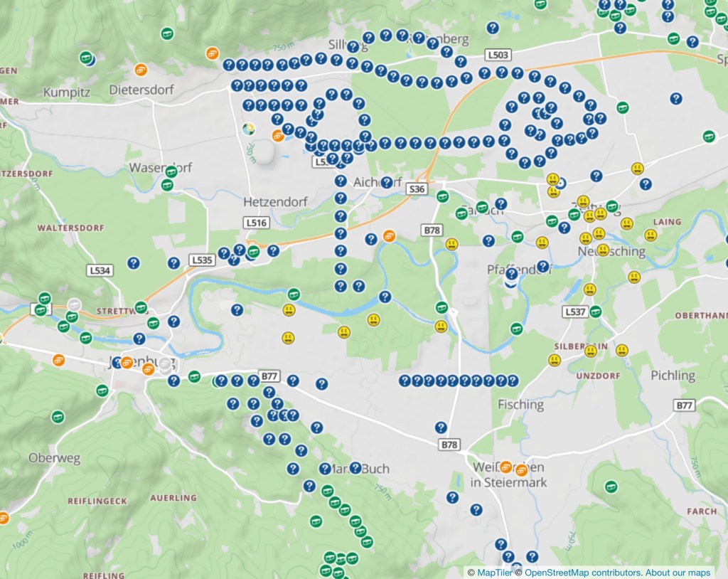728x579 pixels.
Task: Open the mystery marker on Aichdorf label
Action: pos(386,183)
